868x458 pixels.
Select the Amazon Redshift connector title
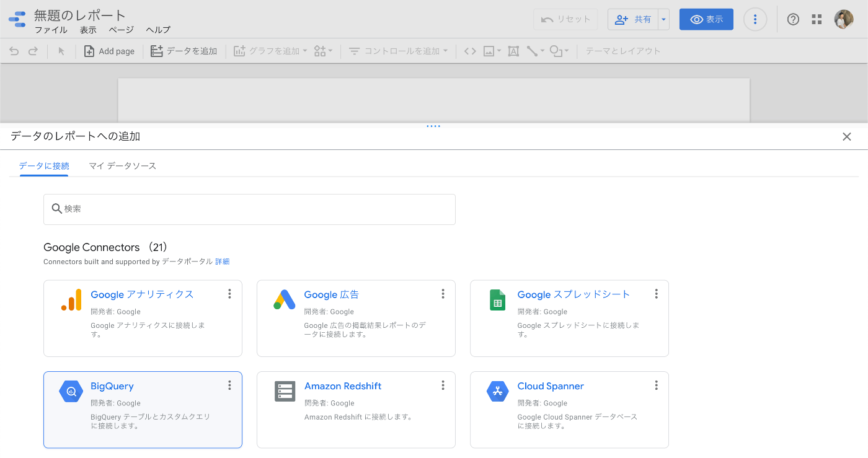tap(343, 386)
